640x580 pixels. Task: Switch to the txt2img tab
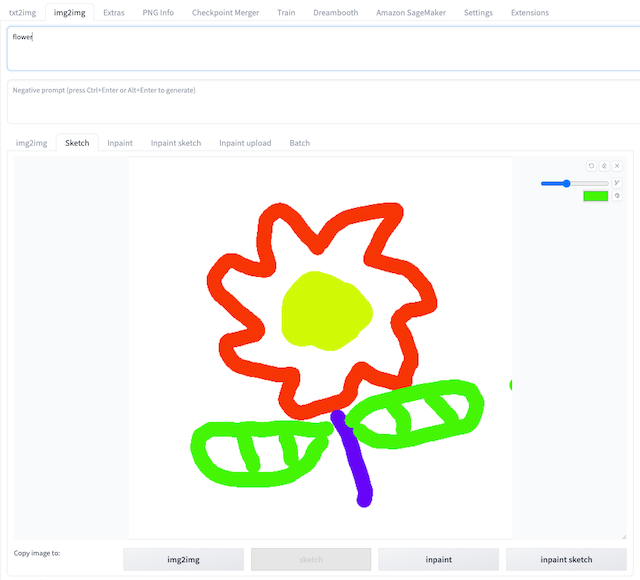22,13
